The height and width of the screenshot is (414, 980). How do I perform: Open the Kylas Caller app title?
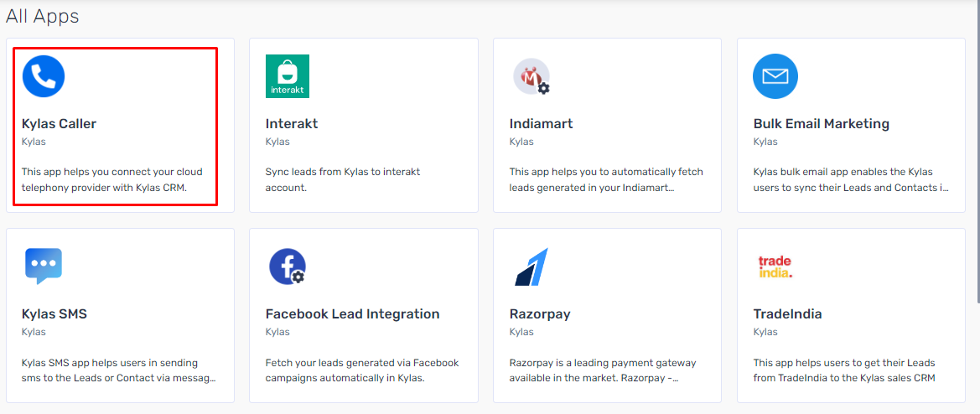(x=60, y=124)
